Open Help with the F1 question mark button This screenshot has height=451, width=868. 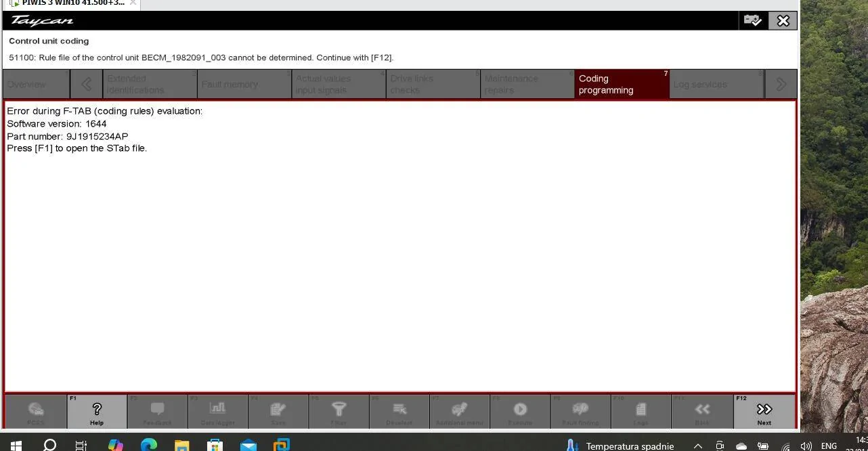(x=97, y=411)
